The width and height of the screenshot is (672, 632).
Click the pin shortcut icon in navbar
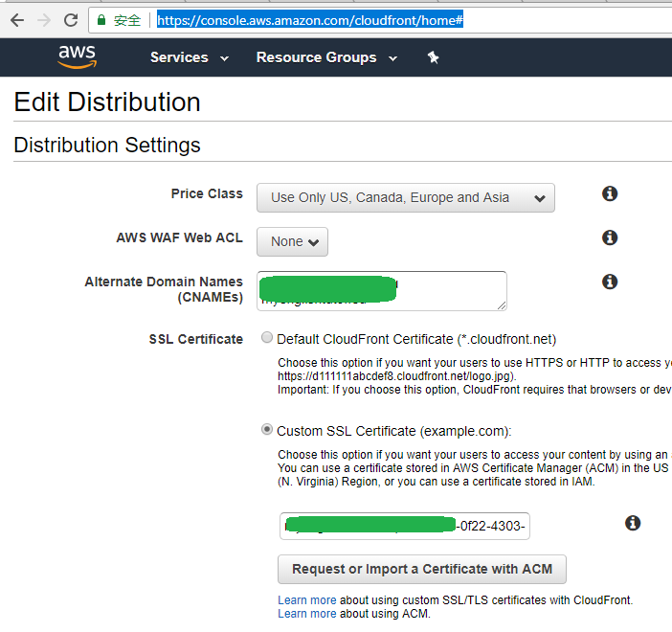(x=433, y=57)
